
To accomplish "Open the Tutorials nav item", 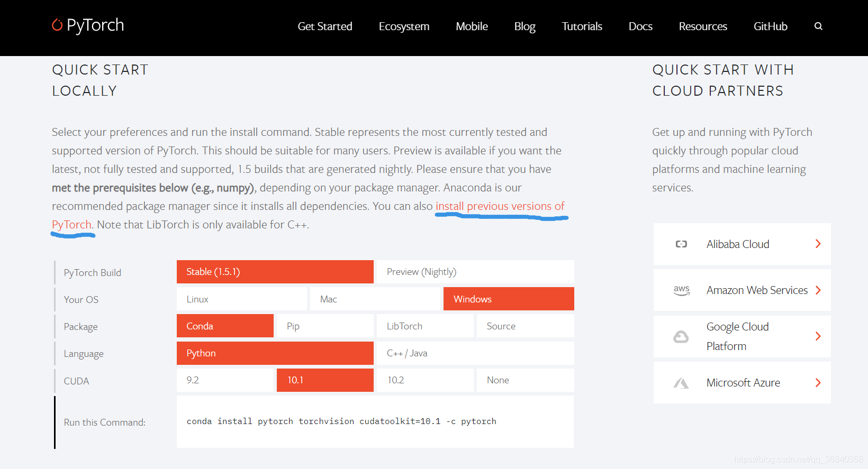I will tap(582, 26).
